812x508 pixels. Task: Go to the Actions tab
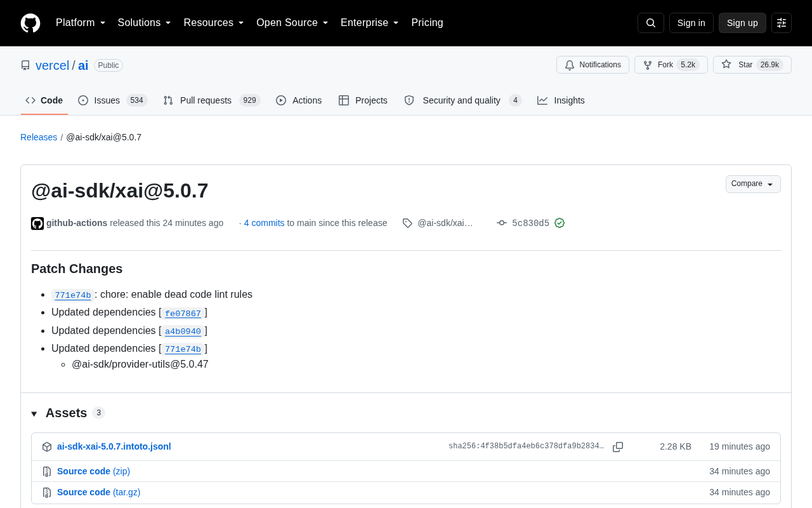click(299, 100)
